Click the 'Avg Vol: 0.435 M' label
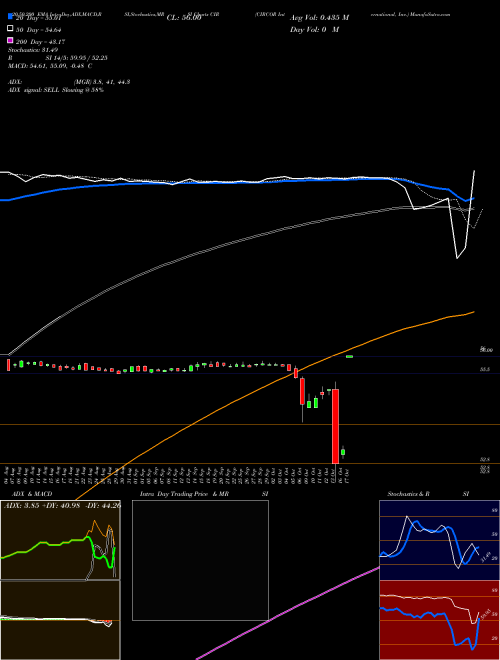The image size is (500, 660). tap(319, 18)
